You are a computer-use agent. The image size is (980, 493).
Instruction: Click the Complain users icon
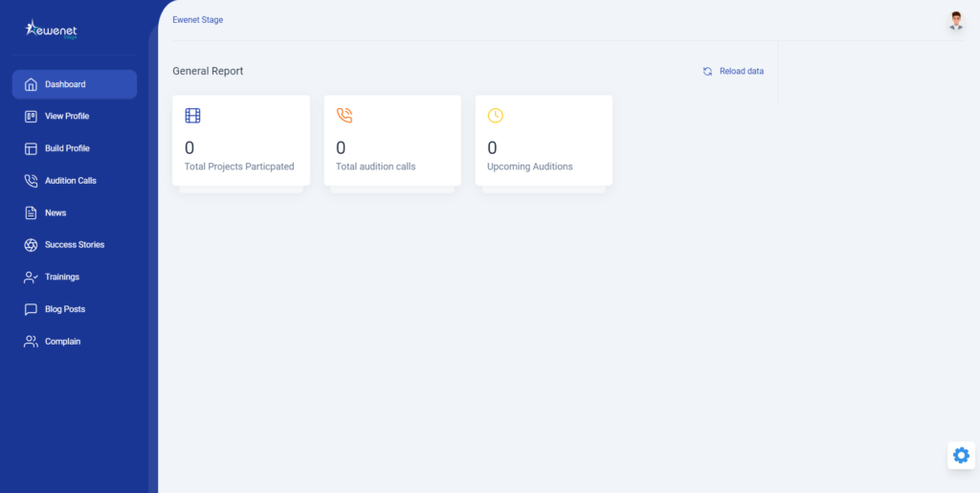tap(31, 342)
